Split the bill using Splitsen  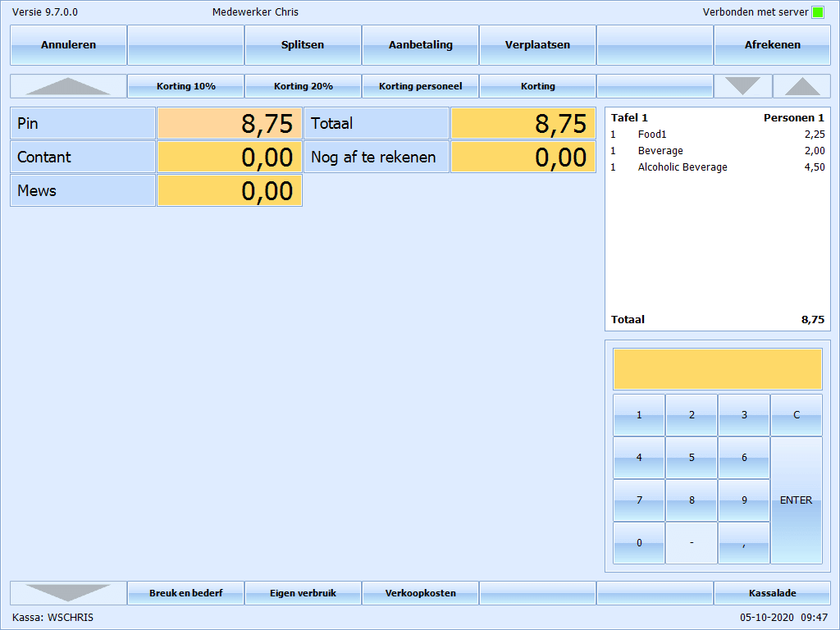pos(303,45)
